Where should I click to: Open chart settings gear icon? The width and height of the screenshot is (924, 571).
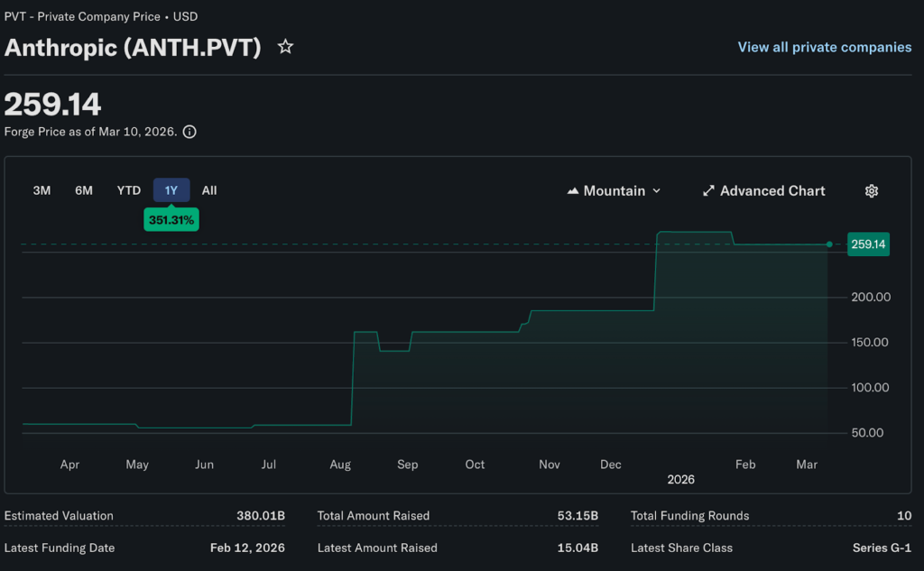pos(871,191)
